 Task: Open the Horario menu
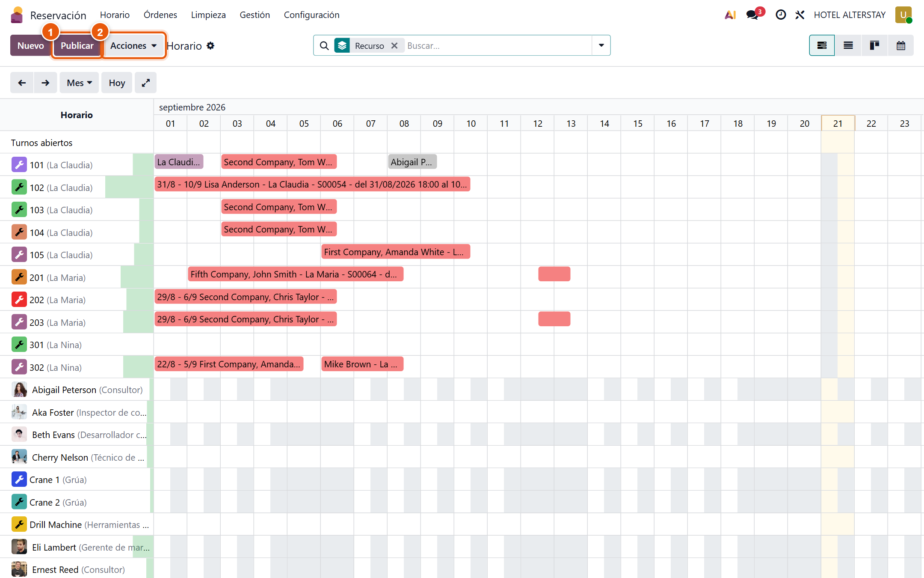point(115,15)
